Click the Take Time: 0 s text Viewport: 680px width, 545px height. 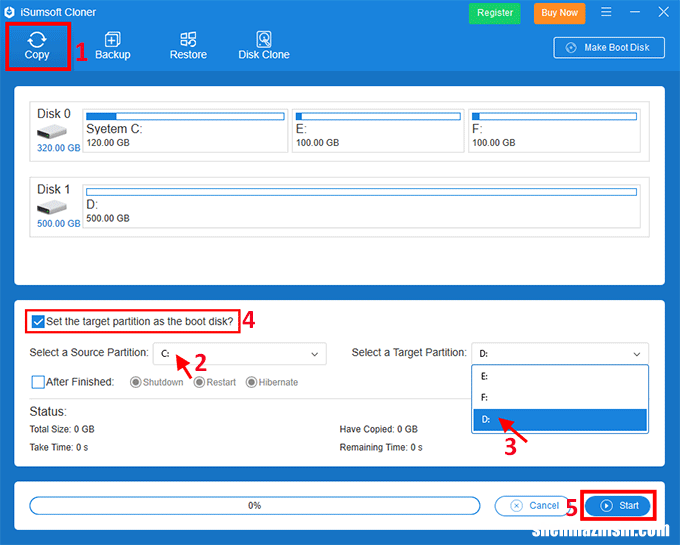(x=59, y=447)
